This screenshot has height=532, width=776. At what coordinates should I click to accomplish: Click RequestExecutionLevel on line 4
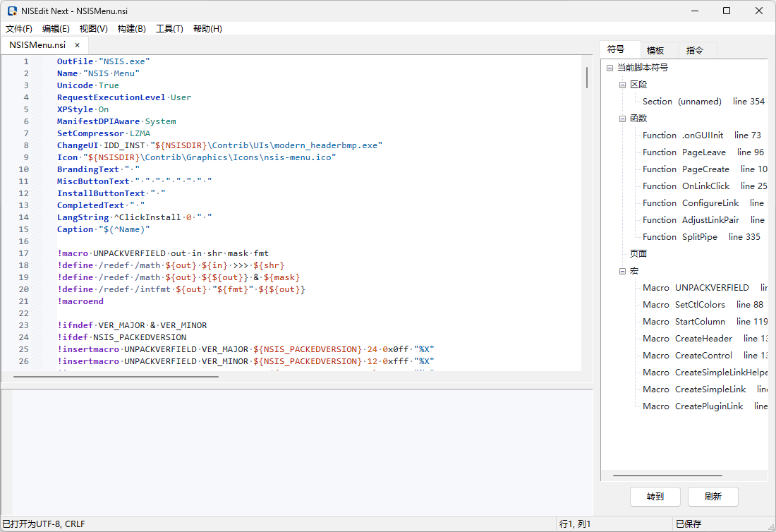111,97
